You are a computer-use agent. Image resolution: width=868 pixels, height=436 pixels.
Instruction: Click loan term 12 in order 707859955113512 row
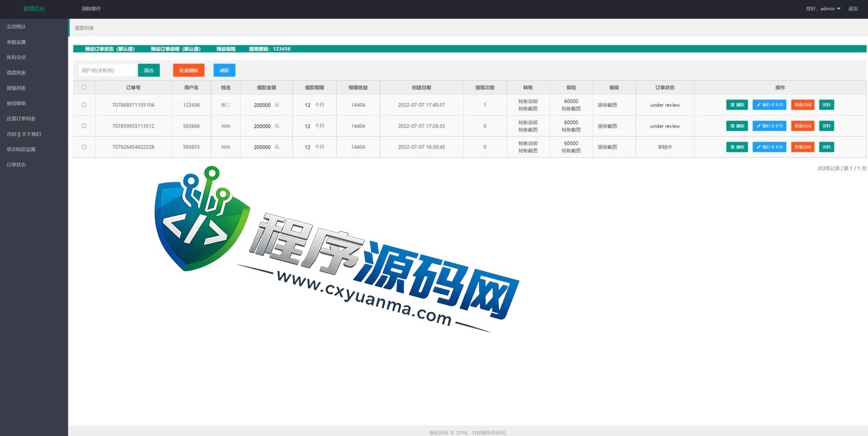click(x=307, y=127)
